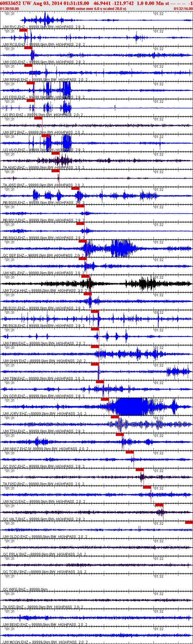Select the PB B005 EHZ station label
Screen dimensions: 193x644
coord(44,203)
